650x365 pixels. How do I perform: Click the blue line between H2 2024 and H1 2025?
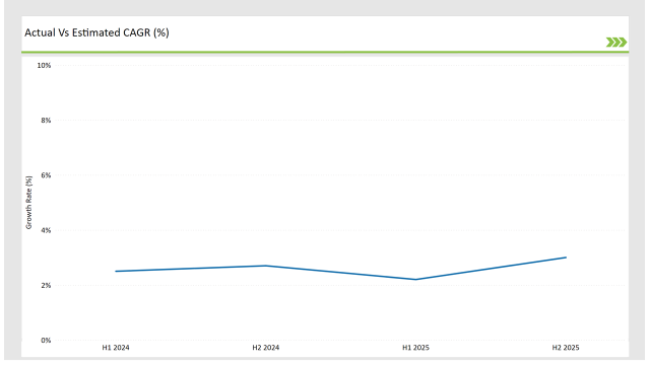pyautogui.click(x=341, y=273)
